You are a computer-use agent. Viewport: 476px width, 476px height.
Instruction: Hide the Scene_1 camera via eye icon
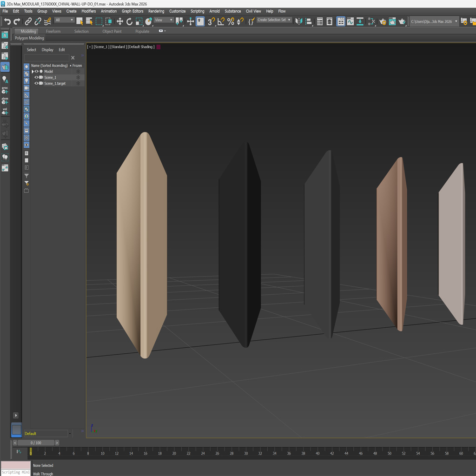37,78
